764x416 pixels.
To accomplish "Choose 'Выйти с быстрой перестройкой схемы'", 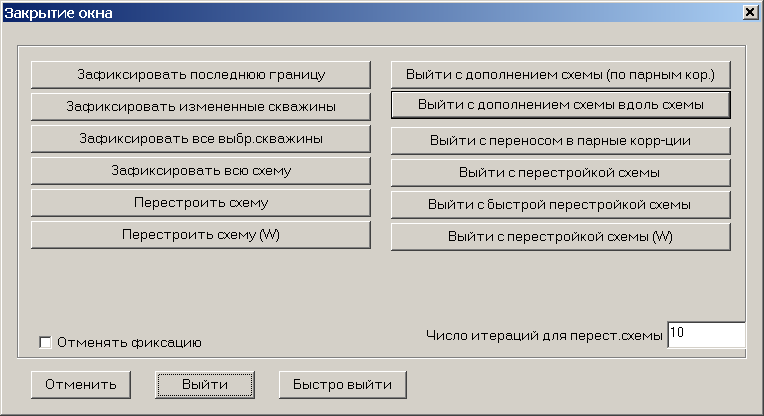I will click(560, 205).
